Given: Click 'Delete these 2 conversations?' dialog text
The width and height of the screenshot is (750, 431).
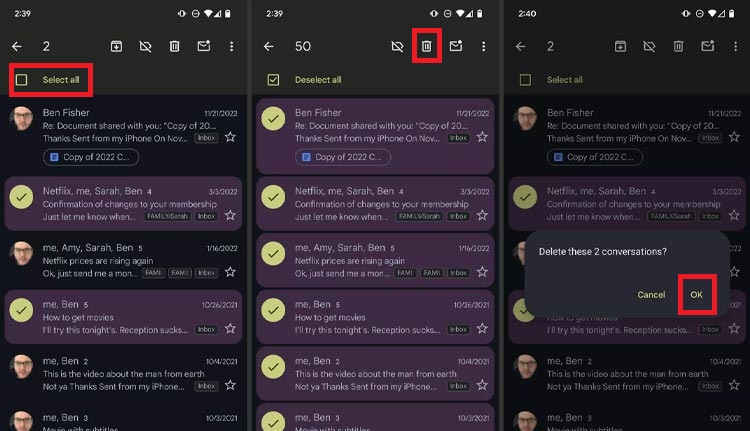Looking at the screenshot, I should point(603,252).
